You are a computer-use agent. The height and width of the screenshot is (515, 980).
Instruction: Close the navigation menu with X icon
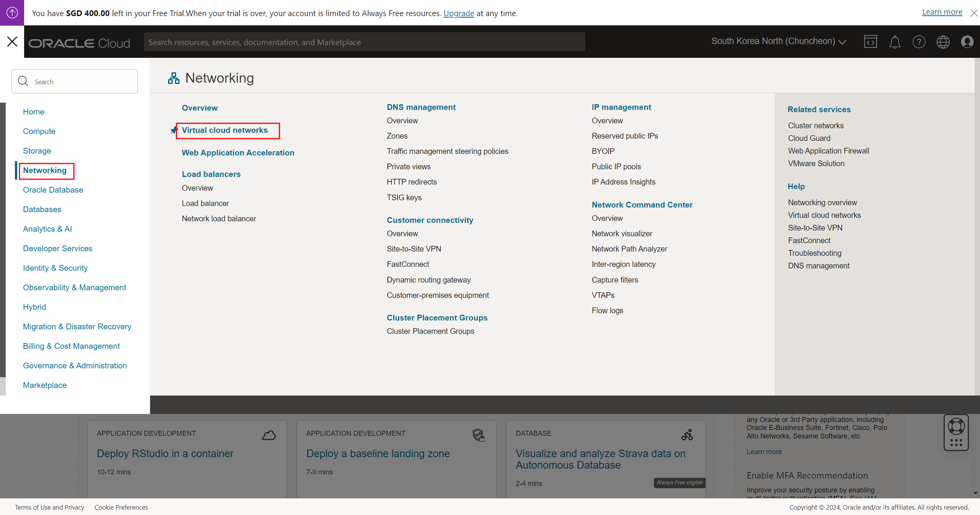pos(12,41)
